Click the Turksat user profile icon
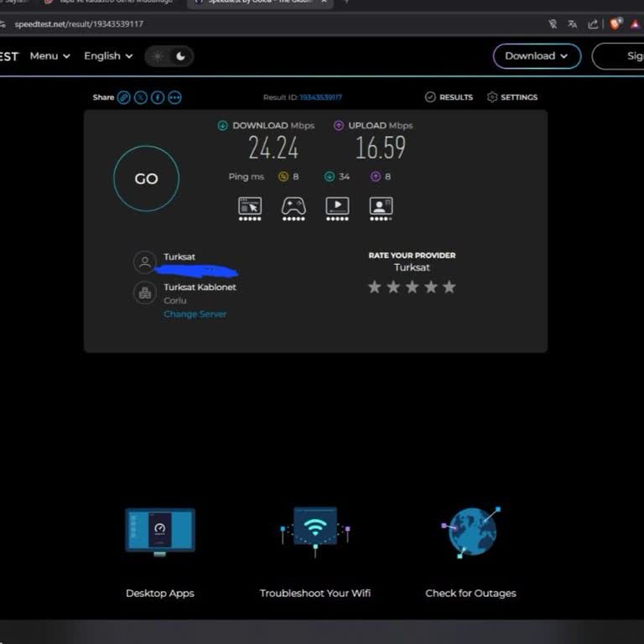The width and height of the screenshot is (644, 644). coord(145,262)
